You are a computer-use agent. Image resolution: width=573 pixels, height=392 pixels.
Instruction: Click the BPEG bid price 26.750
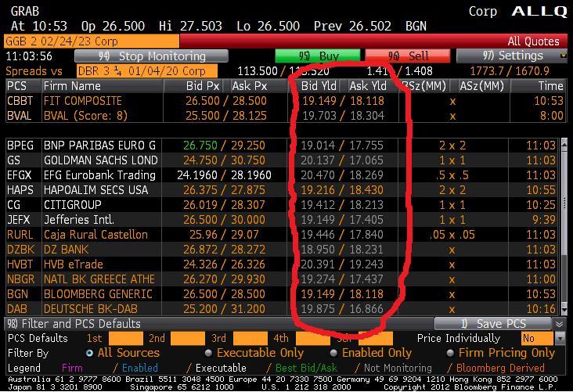pos(200,146)
